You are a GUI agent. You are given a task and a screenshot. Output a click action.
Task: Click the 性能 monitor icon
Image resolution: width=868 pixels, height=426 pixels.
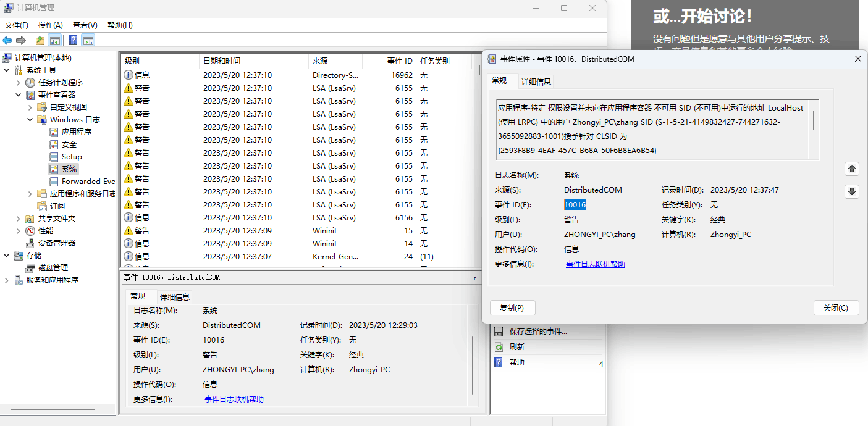(30, 231)
